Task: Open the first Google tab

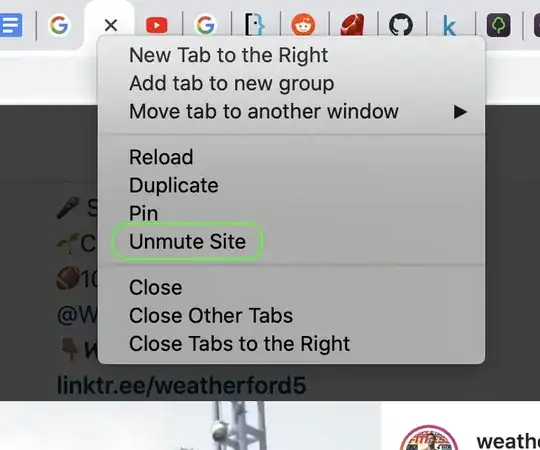Action: coord(59,25)
